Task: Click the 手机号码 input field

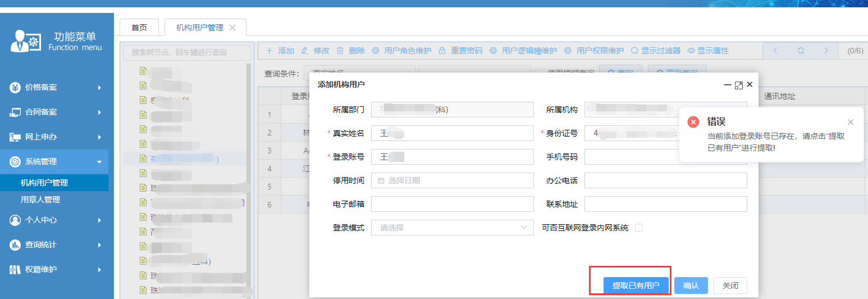Action: [665, 157]
